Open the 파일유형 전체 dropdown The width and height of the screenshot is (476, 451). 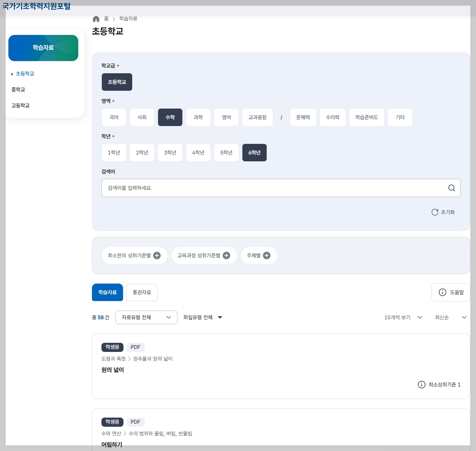tap(203, 317)
